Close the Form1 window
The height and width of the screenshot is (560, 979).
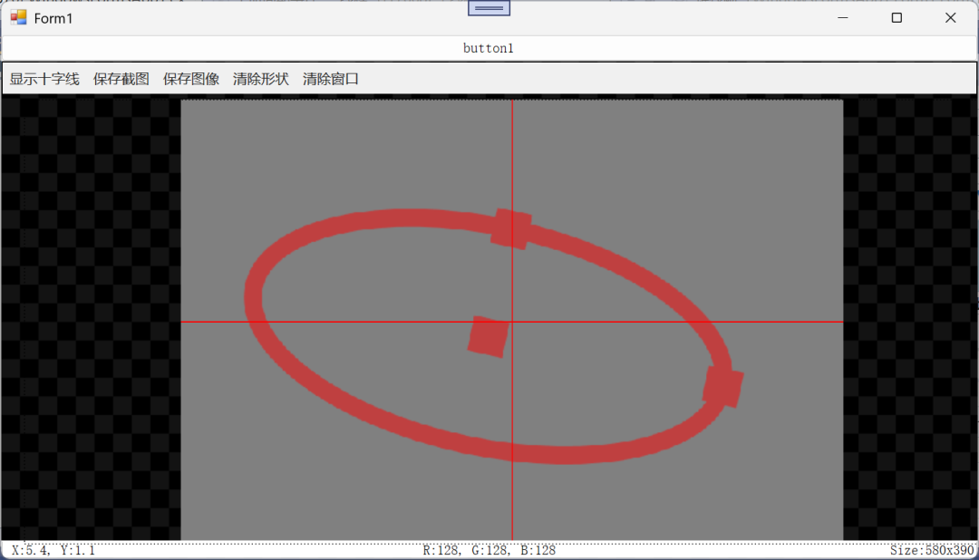[x=950, y=18]
